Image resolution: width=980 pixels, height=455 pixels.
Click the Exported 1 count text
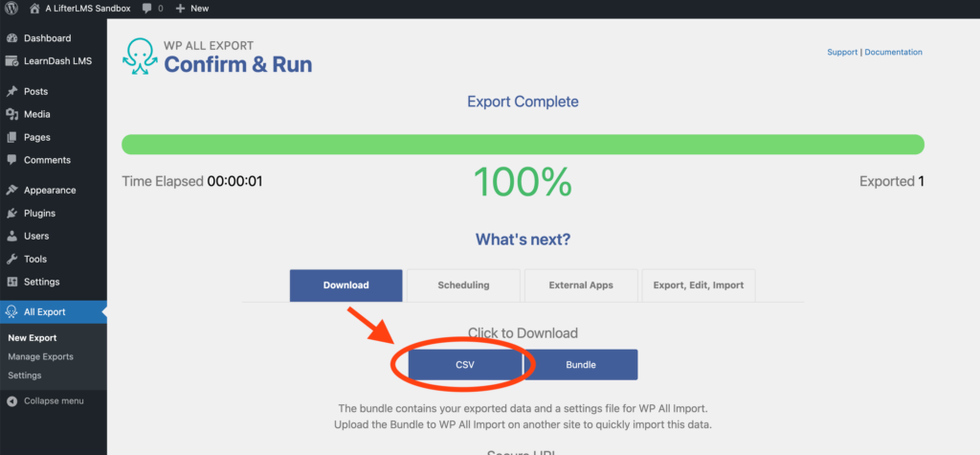(x=892, y=181)
